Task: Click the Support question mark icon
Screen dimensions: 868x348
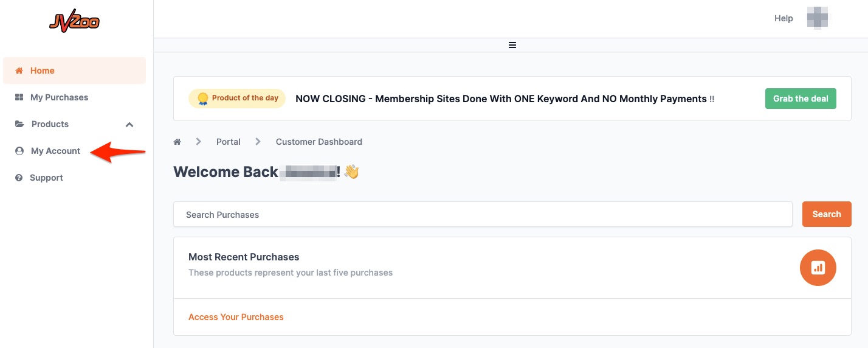Action: pyautogui.click(x=19, y=178)
